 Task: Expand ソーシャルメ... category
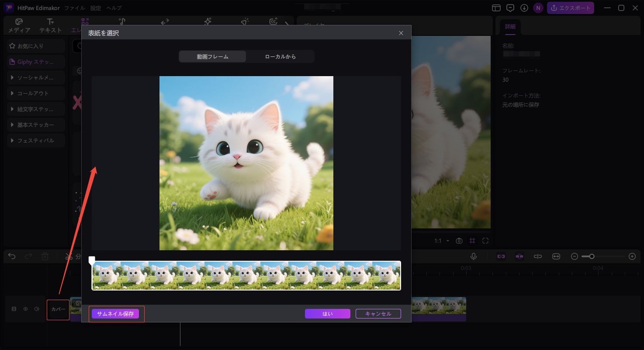pyautogui.click(x=36, y=77)
